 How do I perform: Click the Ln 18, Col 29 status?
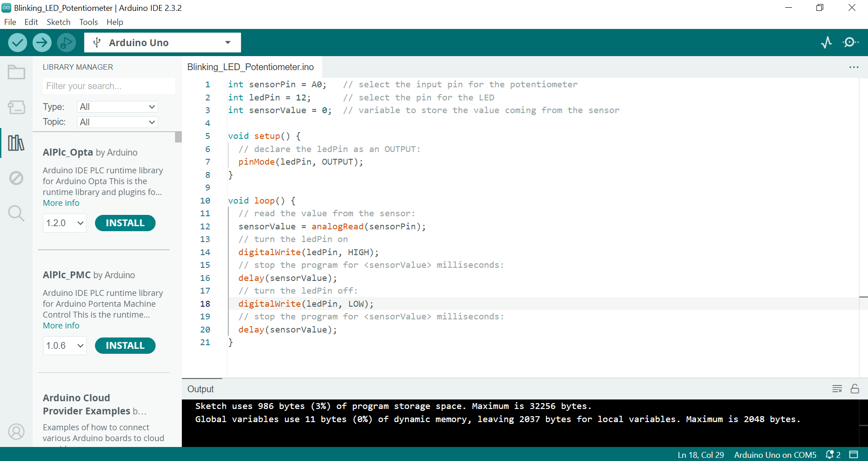point(701,455)
